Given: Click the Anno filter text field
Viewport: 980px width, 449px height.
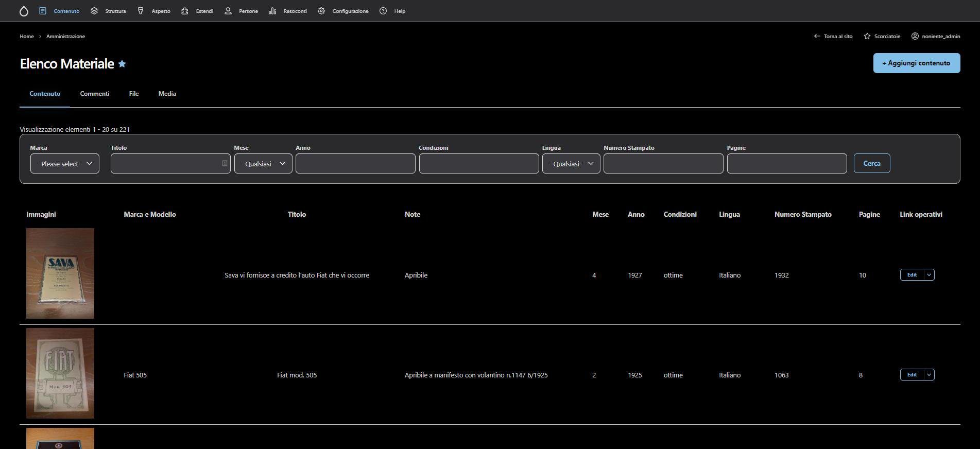Looking at the screenshot, I should pyautogui.click(x=355, y=164).
